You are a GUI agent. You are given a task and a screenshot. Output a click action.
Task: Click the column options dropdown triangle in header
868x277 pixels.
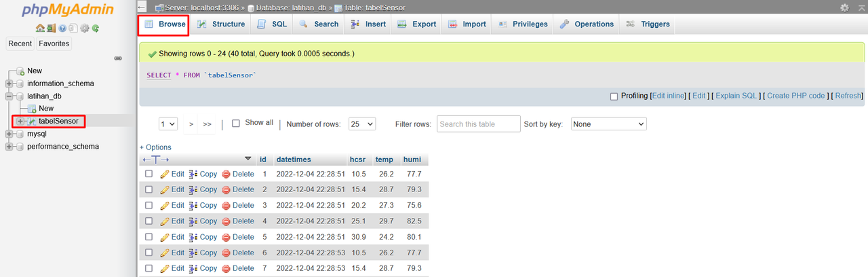point(248,159)
